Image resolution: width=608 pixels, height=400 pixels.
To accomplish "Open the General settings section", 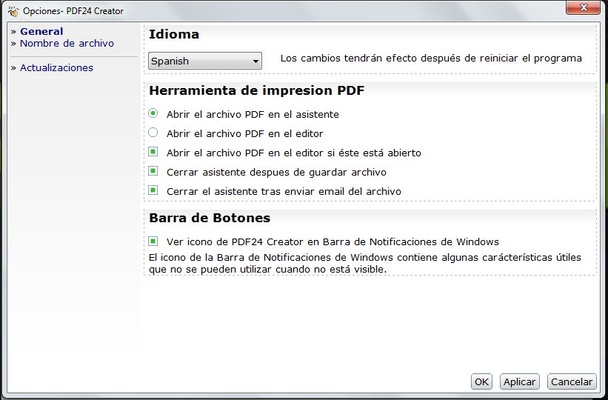I will pyautogui.click(x=41, y=31).
